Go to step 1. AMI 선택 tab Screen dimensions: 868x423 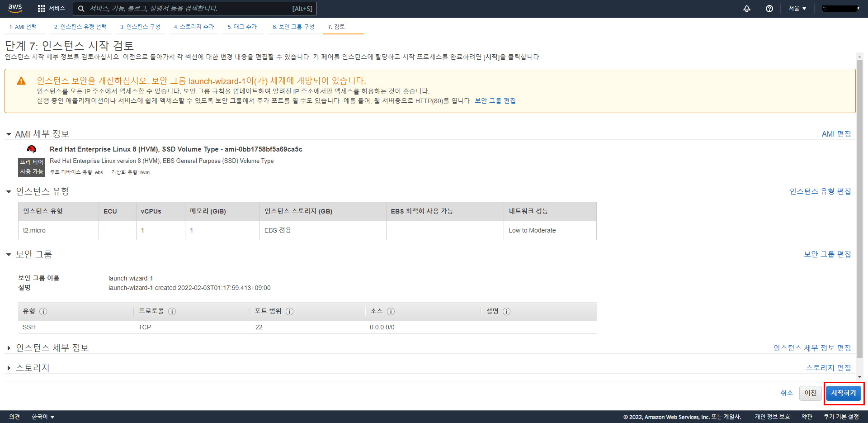(23, 27)
